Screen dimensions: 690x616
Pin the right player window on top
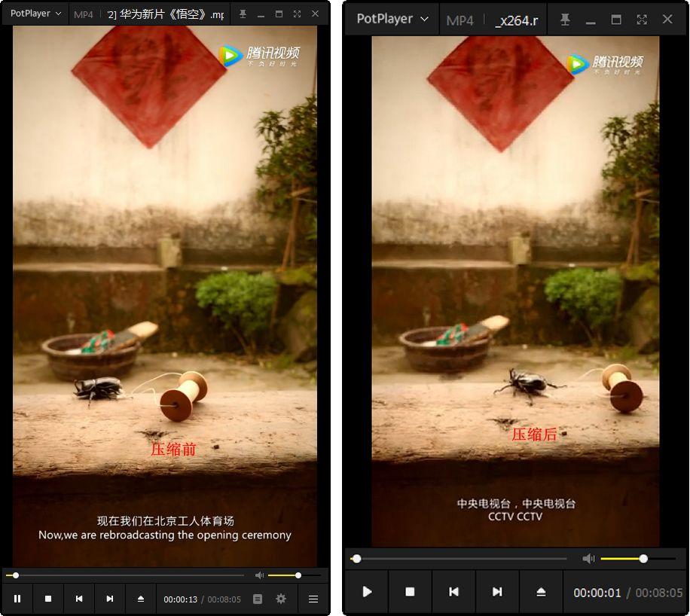(565, 20)
